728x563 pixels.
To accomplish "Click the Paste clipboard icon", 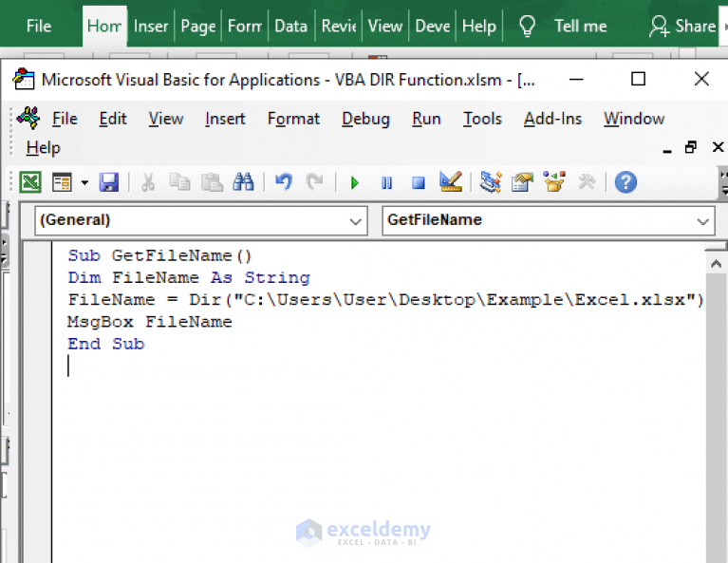I will [x=212, y=182].
